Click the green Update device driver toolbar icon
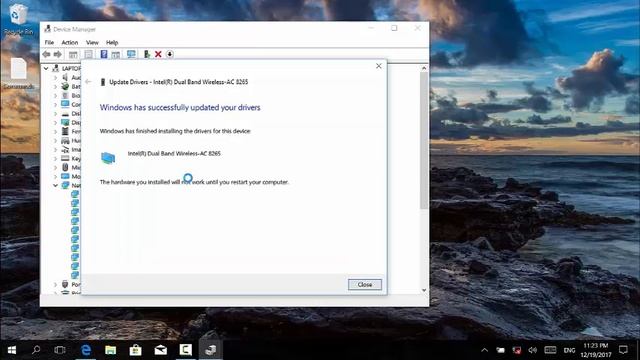The image size is (640, 360). [x=147, y=54]
